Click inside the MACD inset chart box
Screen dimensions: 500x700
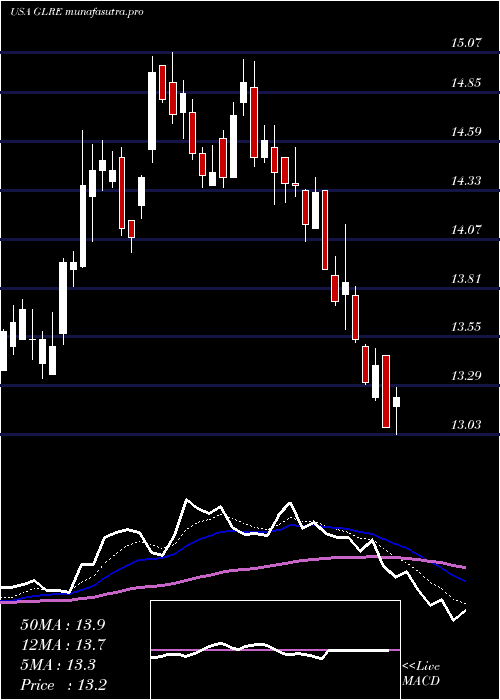[x=275, y=650]
